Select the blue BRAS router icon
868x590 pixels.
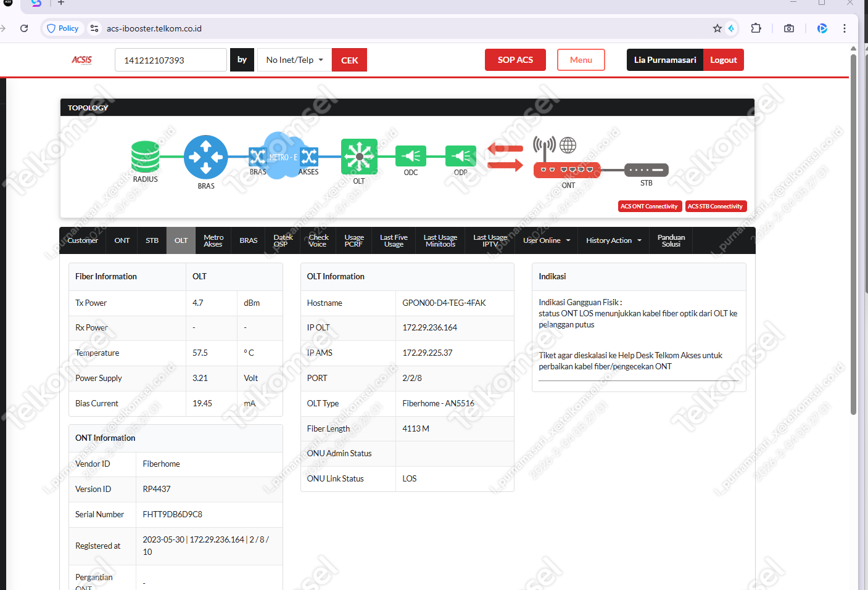(205, 157)
